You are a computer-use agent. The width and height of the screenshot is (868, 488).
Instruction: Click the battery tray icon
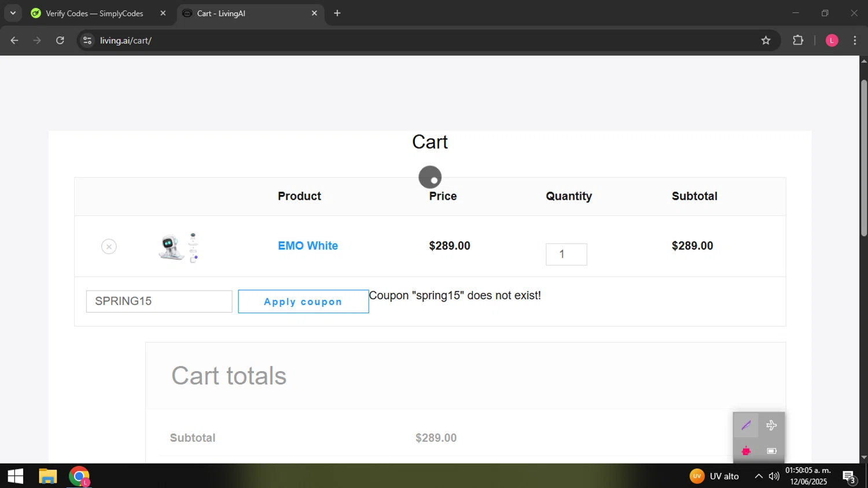pos(771,451)
